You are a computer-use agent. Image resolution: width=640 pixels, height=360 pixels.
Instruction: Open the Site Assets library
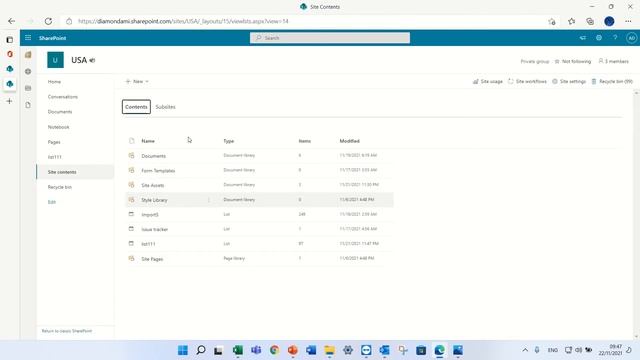[x=153, y=185]
